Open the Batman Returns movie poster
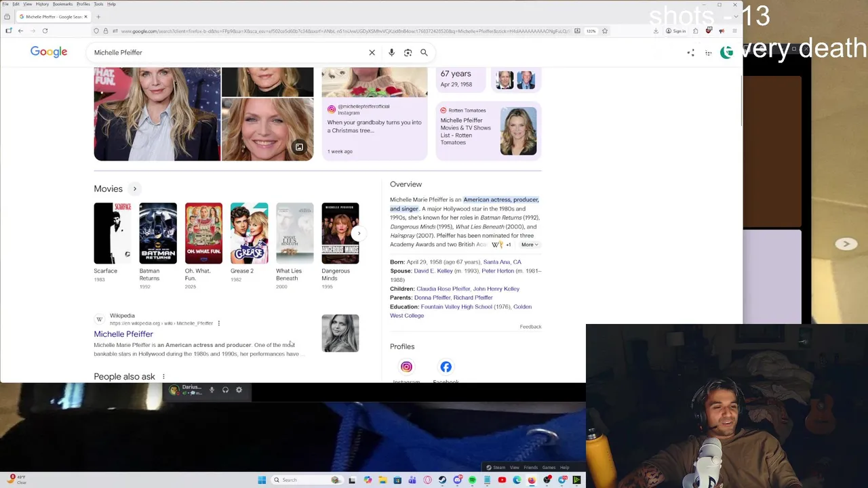The width and height of the screenshot is (868, 488). (x=158, y=233)
